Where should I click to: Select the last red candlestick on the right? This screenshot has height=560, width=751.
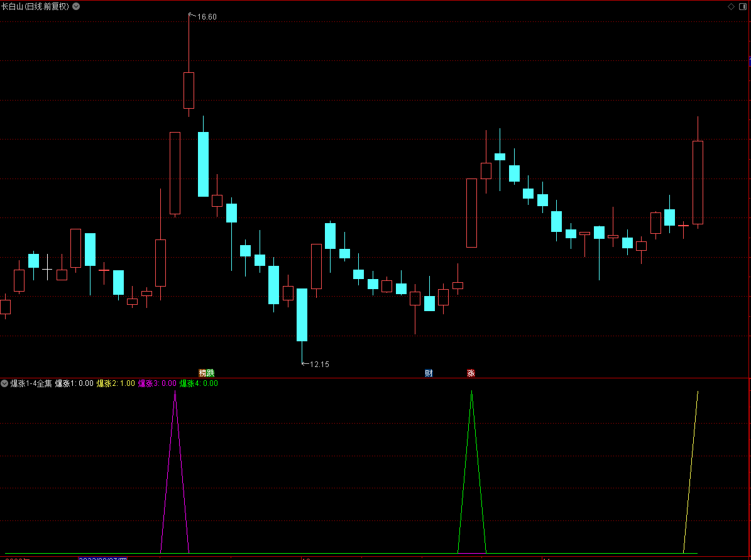[x=698, y=182]
